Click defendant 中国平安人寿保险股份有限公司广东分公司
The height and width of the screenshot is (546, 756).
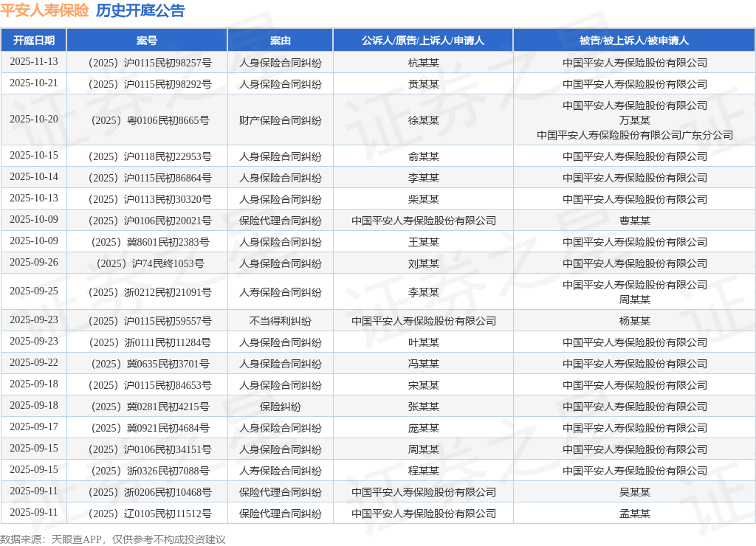[x=634, y=136]
